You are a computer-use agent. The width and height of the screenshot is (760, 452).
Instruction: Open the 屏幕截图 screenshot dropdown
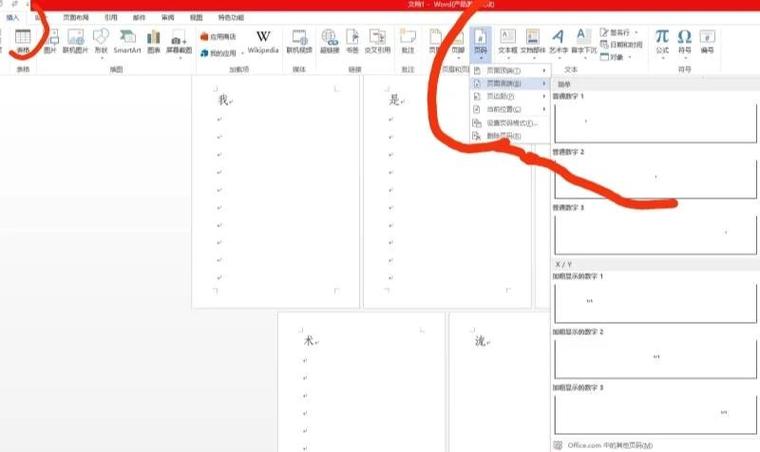[179, 44]
